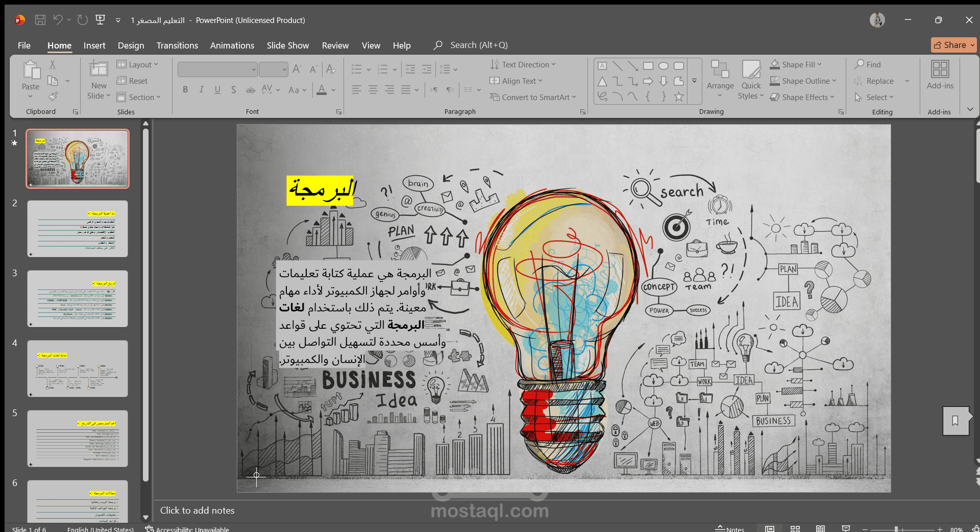Viewport: 980px width, 532px height.
Task: Toggle Text Shadow formatting
Action: [234, 90]
